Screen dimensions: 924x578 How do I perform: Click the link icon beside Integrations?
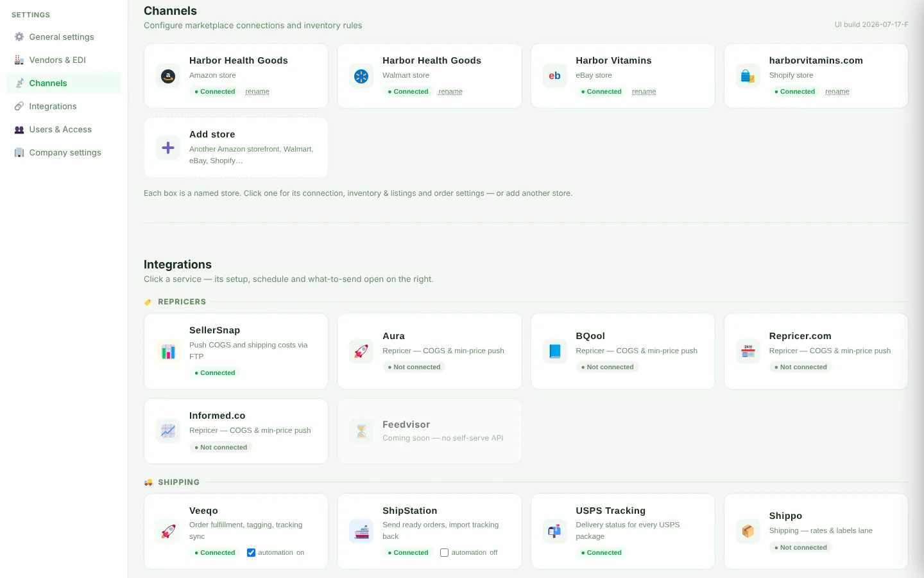click(19, 106)
